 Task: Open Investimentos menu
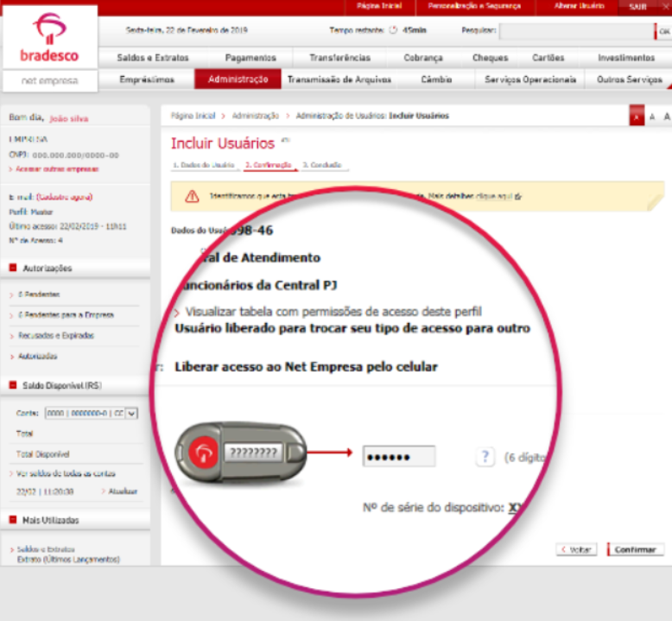[626, 57]
